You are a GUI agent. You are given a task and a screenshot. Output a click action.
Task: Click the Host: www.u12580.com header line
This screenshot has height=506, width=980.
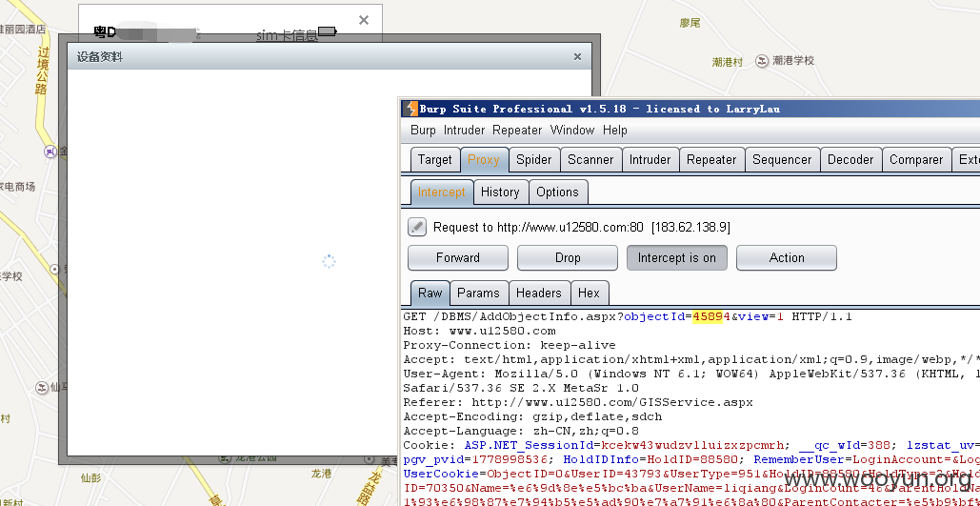479,331
